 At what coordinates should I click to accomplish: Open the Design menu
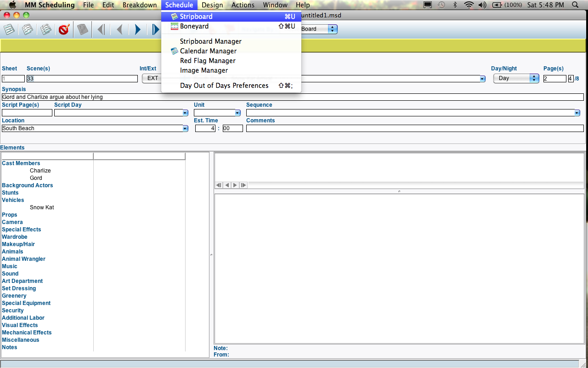click(x=212, y=5)
